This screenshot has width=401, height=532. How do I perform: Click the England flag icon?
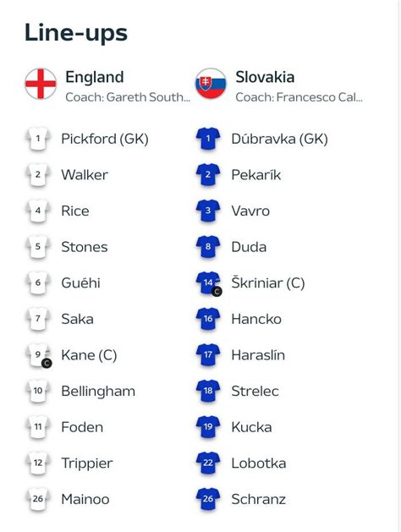(x=41, y=84)
